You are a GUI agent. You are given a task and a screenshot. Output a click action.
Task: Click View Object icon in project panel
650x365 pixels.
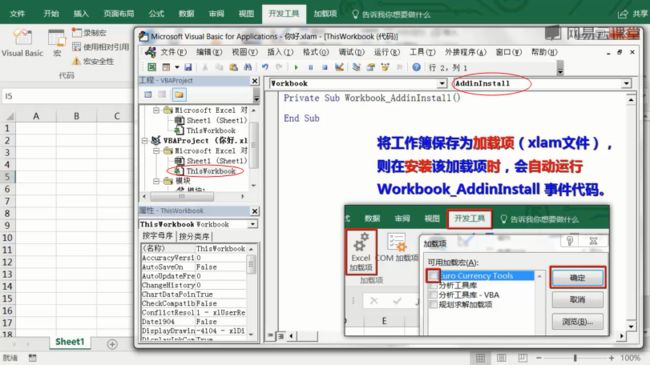pos(162,95)
